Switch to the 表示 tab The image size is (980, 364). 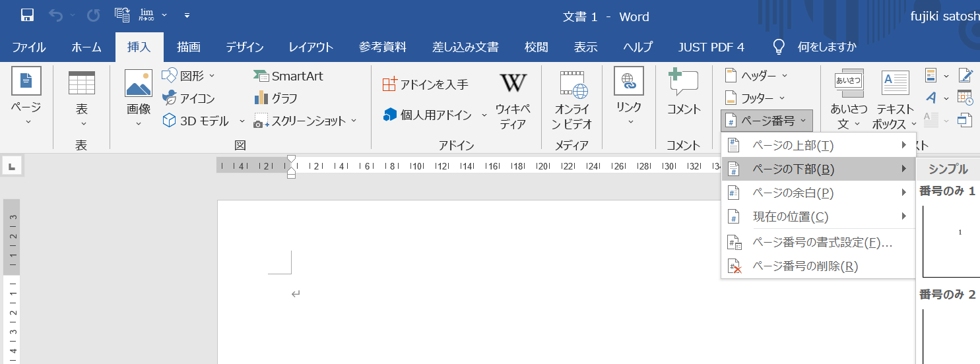pos(586,47)
